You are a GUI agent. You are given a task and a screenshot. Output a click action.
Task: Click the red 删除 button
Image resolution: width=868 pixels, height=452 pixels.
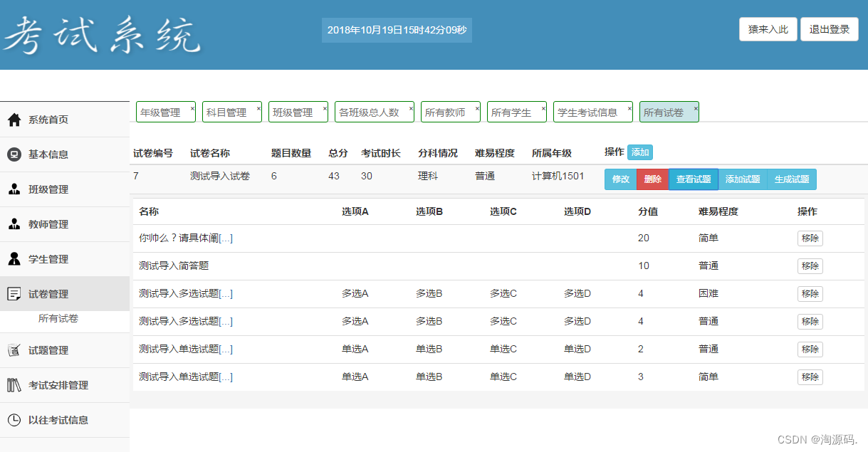(x=653, y=179)
